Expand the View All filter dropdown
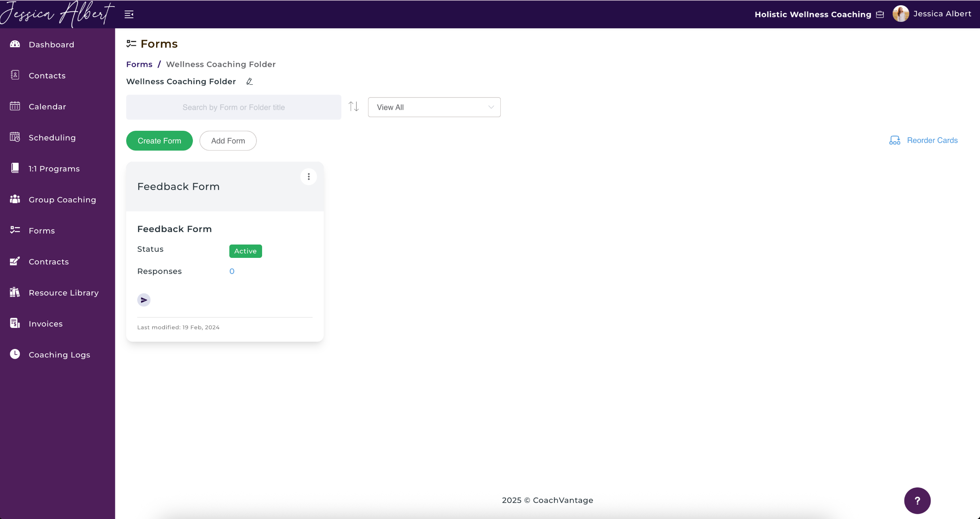 [x=434, y=107]
